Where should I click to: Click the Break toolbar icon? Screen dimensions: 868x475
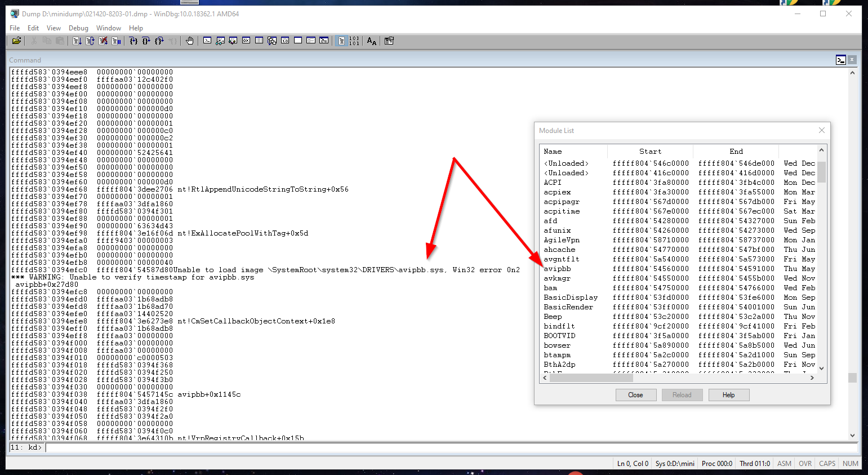click(116, 41)
